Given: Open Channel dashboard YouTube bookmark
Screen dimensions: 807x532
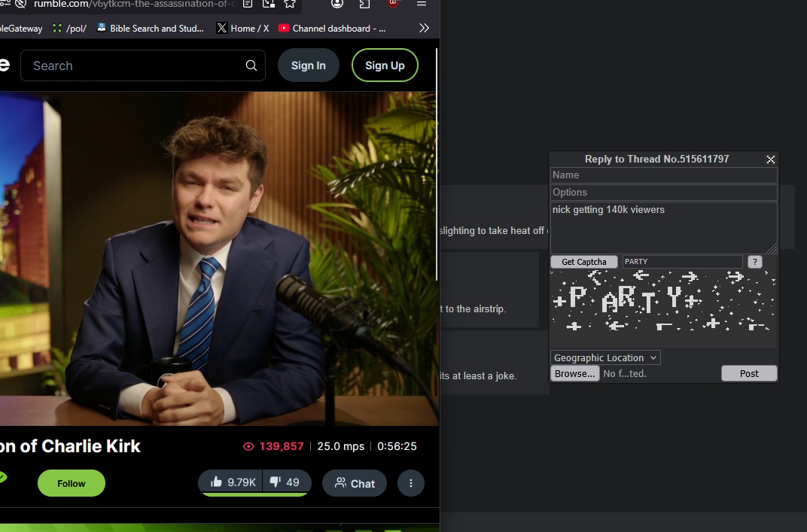Looking at the screenshot, I should (332, 29).
